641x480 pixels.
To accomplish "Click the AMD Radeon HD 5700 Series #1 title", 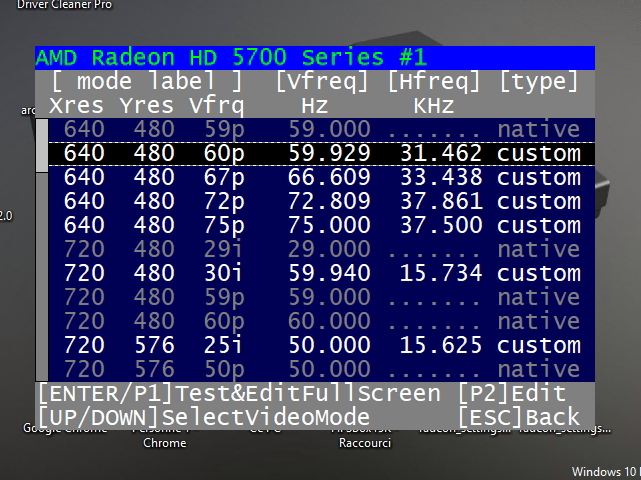I will [231, 58].
